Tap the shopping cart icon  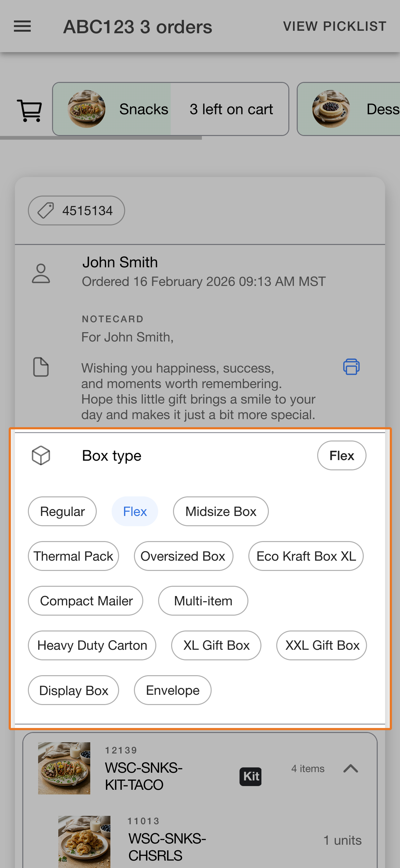tap(30, 110)
